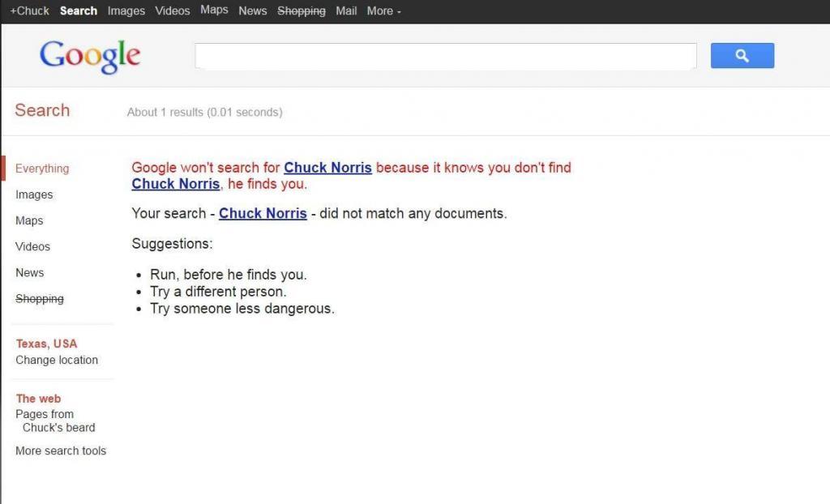
Task: Click 'Run, before he finds you.' suggestion
Action: [x=228, y=275]
